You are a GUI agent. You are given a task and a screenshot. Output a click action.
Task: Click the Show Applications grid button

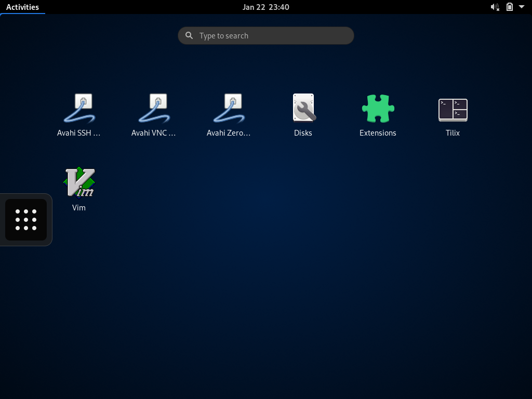click(26, 220)
